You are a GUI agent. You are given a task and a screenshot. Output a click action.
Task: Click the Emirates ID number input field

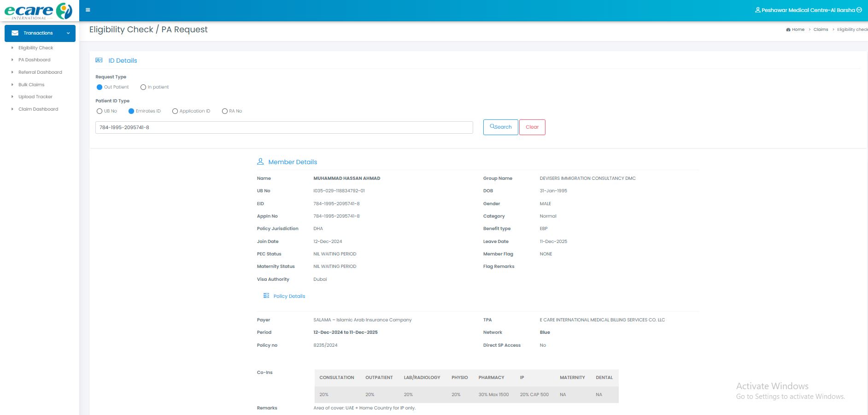[284, 128]
